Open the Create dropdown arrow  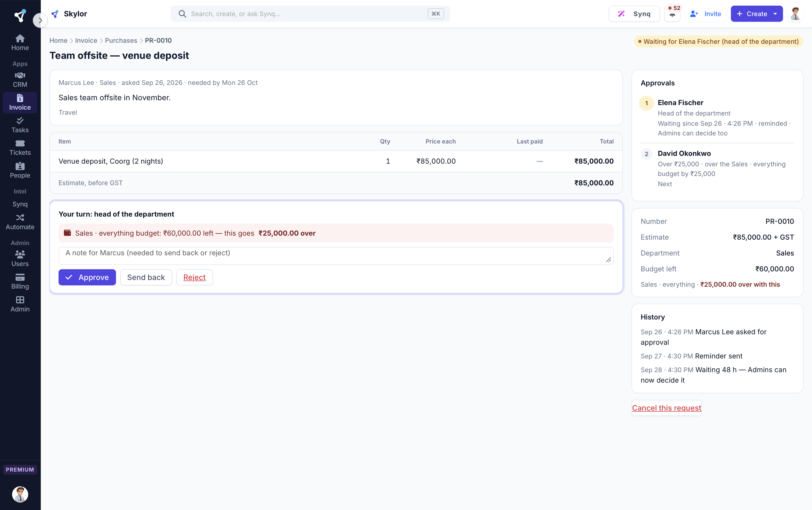[775, 14]
